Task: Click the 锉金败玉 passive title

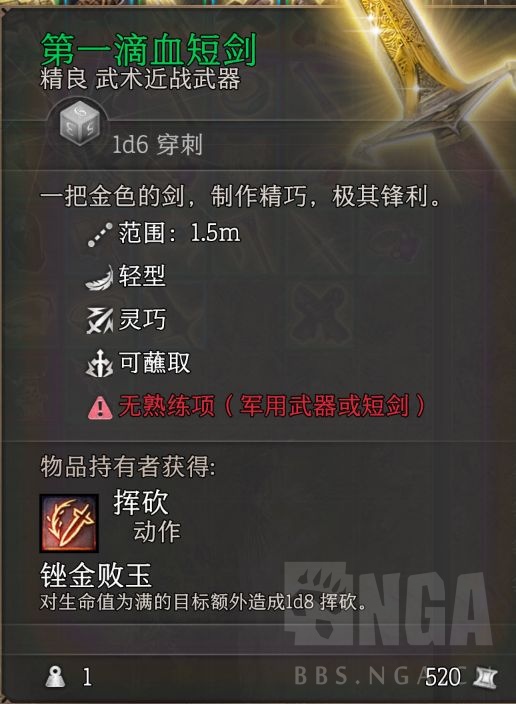Action: [x=96, y=576]
